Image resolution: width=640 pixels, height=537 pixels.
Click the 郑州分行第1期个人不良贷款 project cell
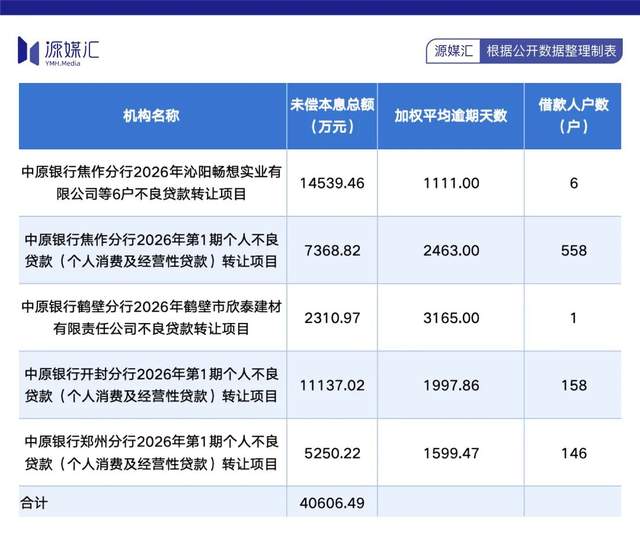[151, 452]
